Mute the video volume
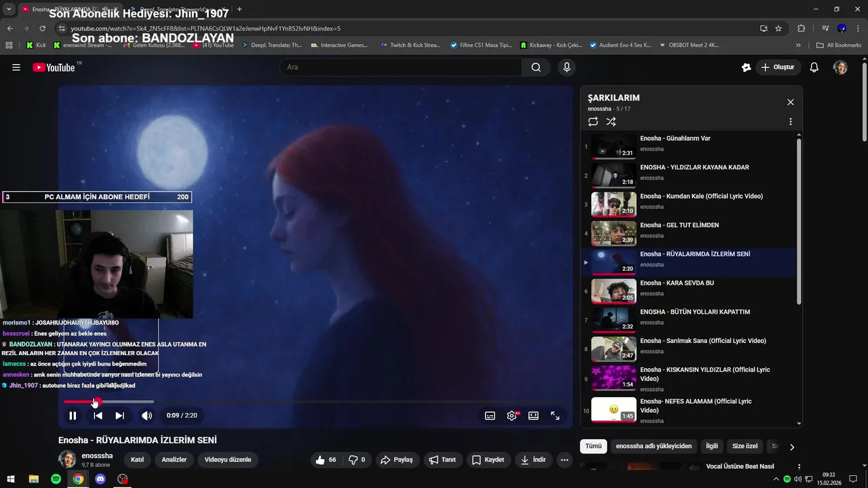The image size is (868, 488). [x=146, y=415]
